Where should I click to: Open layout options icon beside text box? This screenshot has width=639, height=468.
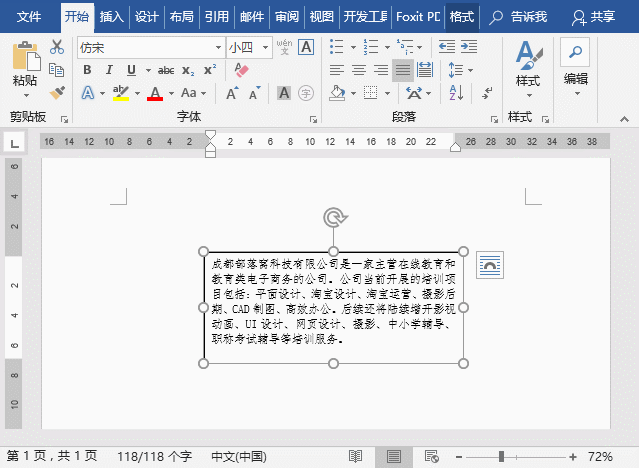(x=490, y=264)
